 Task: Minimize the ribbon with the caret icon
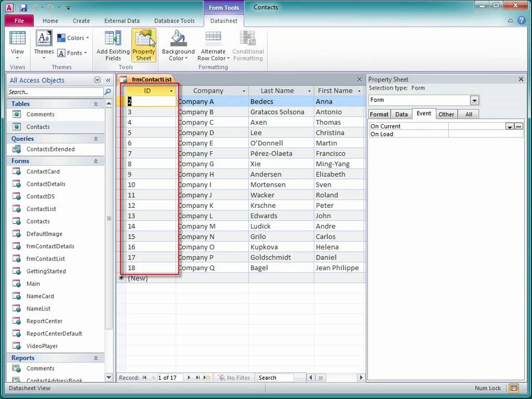pos(510,21)
